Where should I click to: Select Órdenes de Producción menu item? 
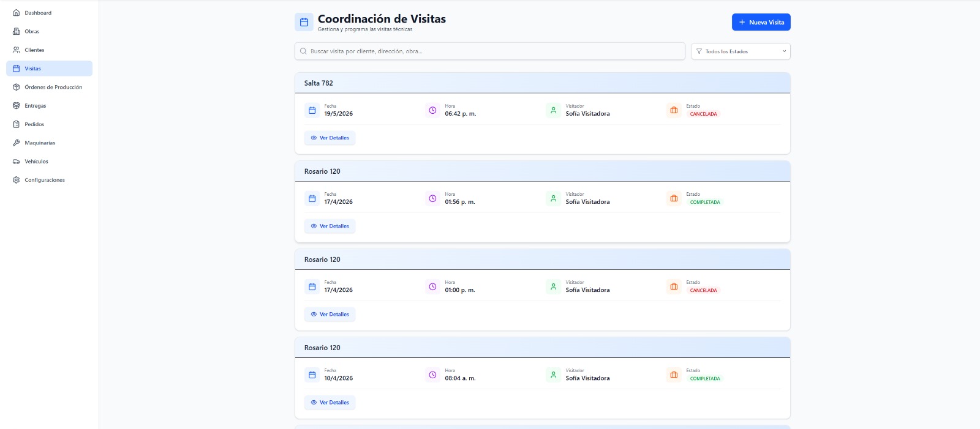click(49, 87)
